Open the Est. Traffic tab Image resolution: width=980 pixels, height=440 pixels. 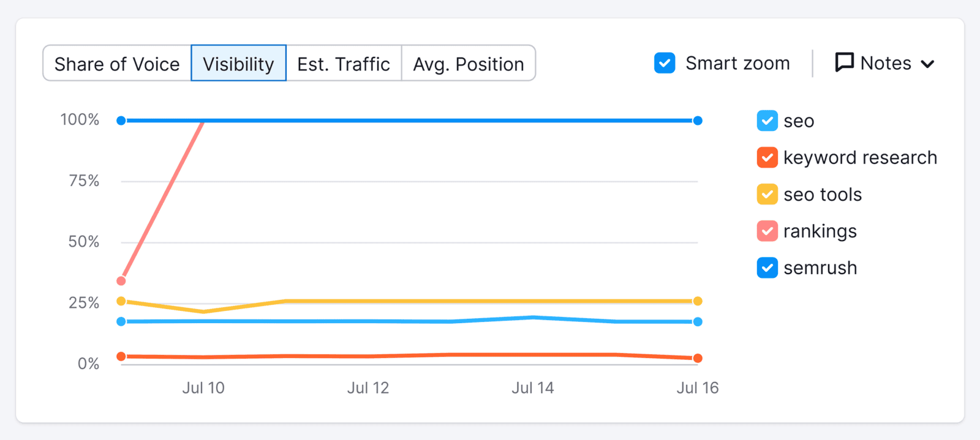[344, 63]
